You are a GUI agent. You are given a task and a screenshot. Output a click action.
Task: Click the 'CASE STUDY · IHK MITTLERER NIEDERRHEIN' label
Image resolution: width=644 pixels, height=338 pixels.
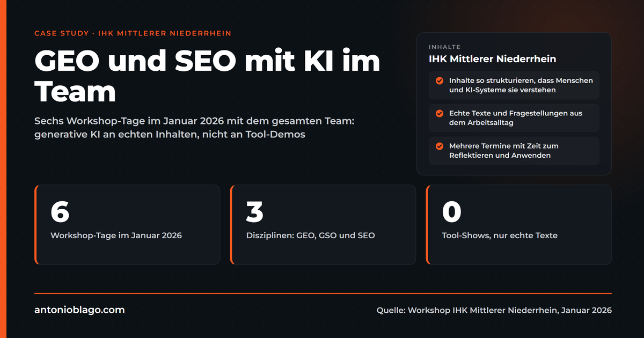pyautogui.click(x=133, y=33)
